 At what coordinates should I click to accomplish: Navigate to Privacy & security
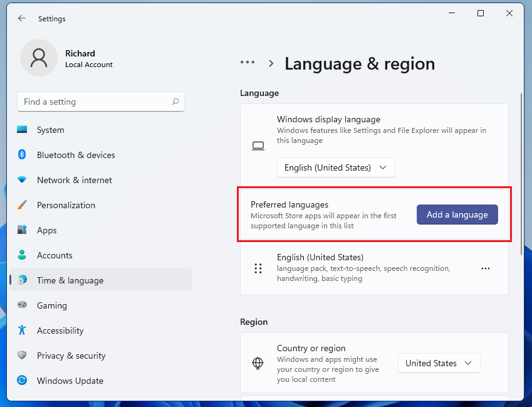click(x=71, y=356)
